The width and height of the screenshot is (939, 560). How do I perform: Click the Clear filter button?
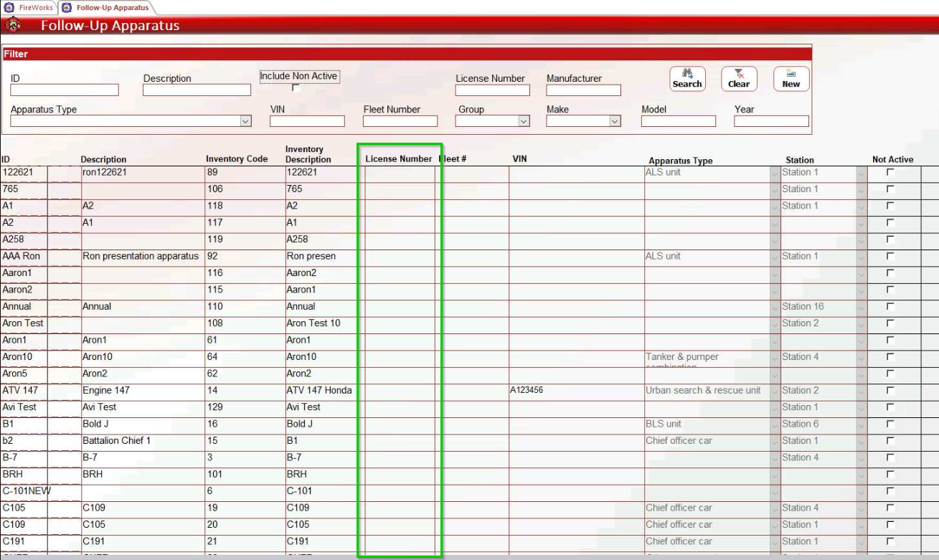coord(739,78)
